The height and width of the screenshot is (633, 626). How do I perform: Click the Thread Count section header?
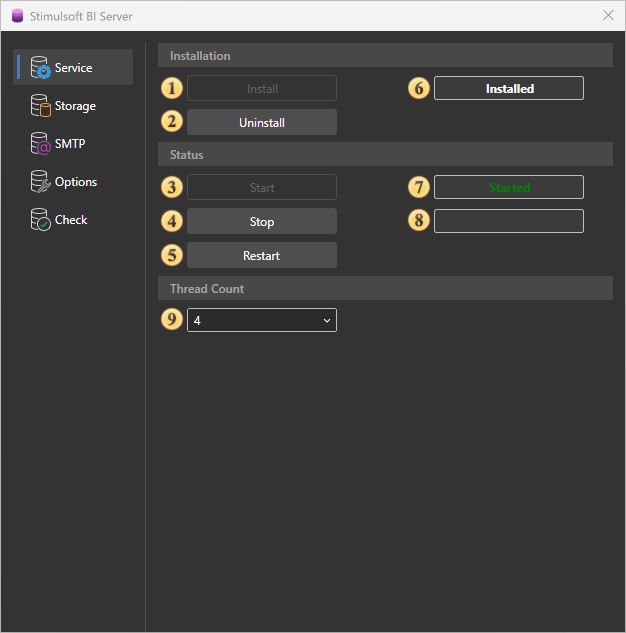385,288
